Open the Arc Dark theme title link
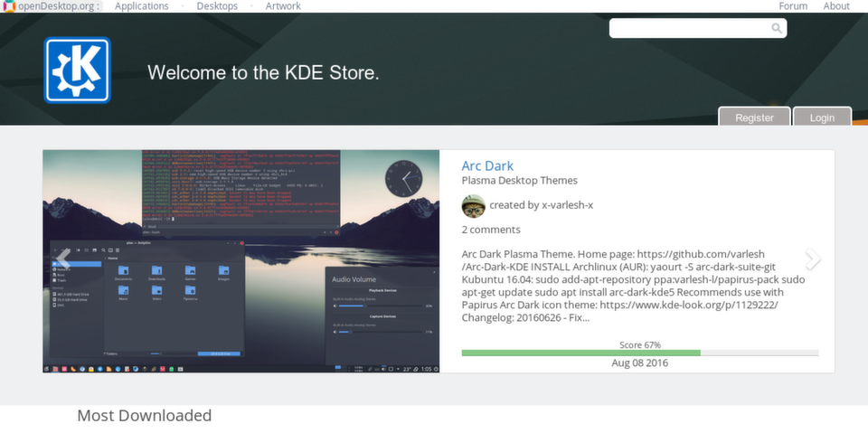Screen dimensions: 868x433 [487, 165]
